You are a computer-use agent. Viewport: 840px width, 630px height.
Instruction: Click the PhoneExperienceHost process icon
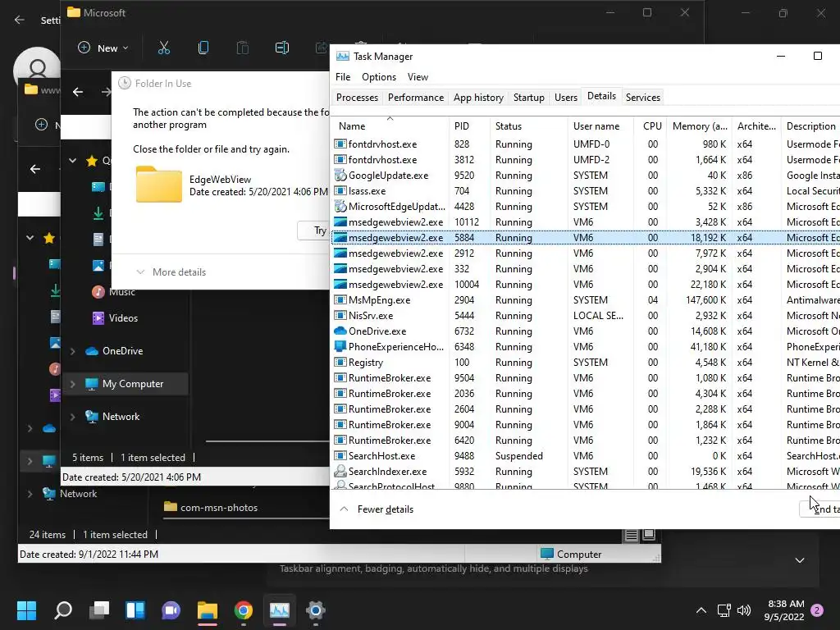click(340, 347)
